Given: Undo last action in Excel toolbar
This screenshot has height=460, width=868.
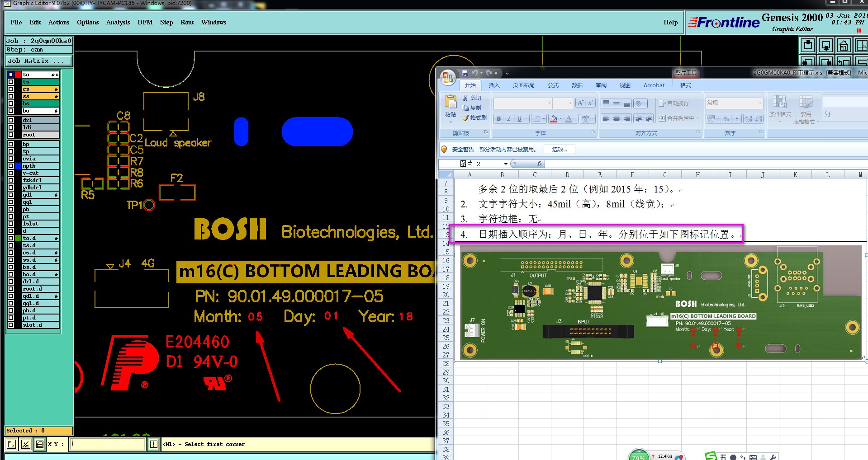Looking at the screenshot, I should 474,73.
